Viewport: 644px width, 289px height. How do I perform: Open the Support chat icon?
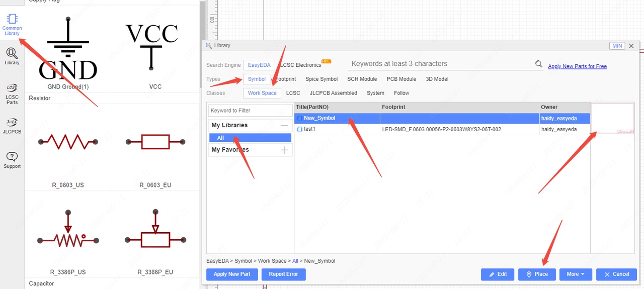[x=12, y=160]
